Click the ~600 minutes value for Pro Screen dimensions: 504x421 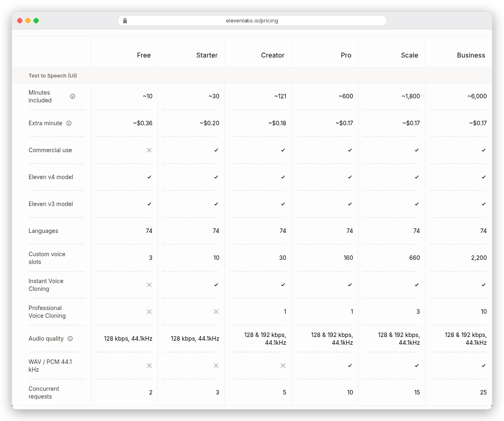[346, 96]
